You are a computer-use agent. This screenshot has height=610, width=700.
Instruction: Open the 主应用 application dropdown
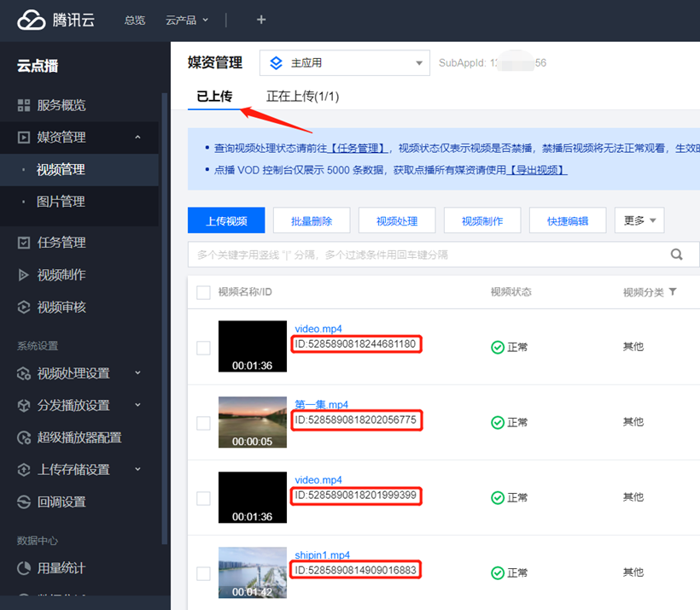tap(344, 62)
